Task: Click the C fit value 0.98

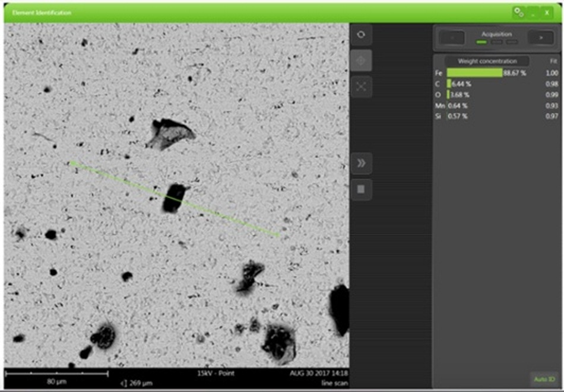Action: click(x=552, y=84)
